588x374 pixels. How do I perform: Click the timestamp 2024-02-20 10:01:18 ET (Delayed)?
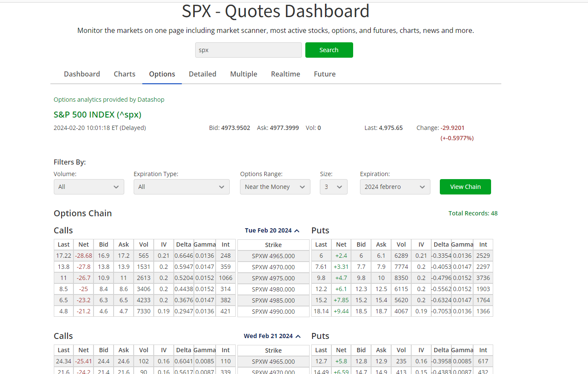tap(99, 128)
